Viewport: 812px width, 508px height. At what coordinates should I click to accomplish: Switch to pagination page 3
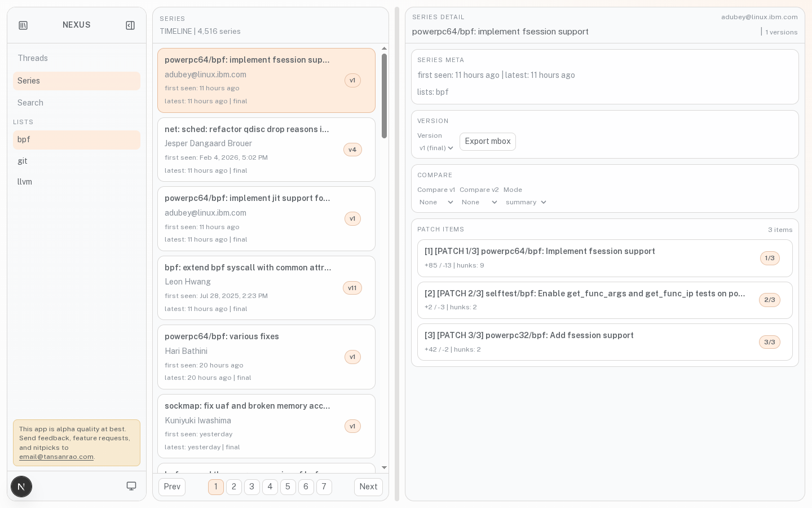(252, 487)
